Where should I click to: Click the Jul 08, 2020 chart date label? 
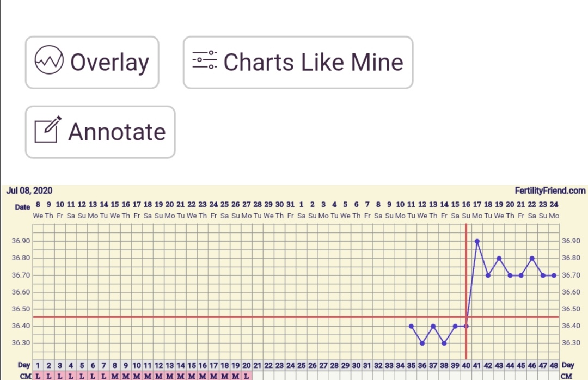(x=29, y=191)
